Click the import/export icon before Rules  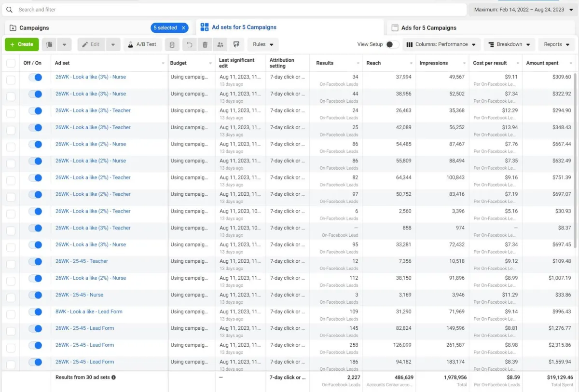[x=236, y=44]
